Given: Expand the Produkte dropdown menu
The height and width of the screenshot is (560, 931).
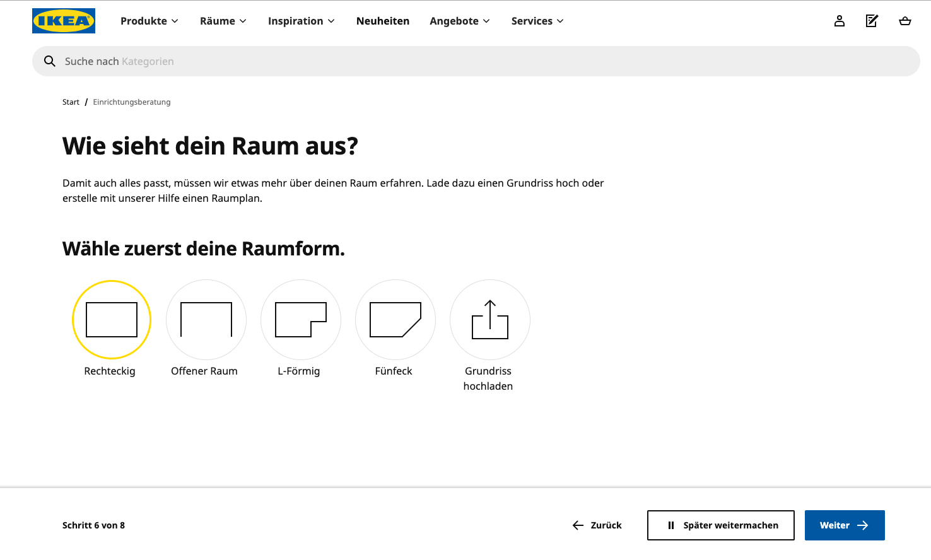Looking at the screenshot, I should coord(149,21).
